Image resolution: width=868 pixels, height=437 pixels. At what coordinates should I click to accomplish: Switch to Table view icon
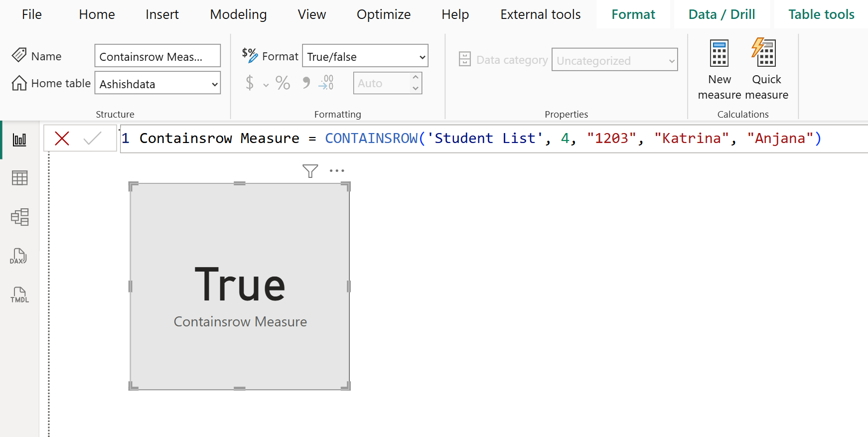point(19,178)
